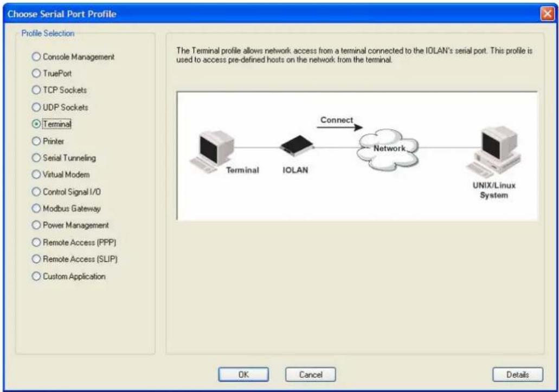The image size is (559, 392).
Task: Click the dialog title 'Choose Serial Port Profile'
Action: (62, 14)
